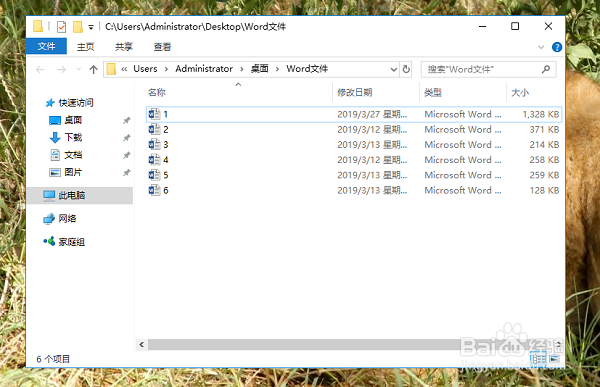This screenshot has width=600, height=387.
Task: Open the 文件 ribbon tab
Action: click(46, 46)
